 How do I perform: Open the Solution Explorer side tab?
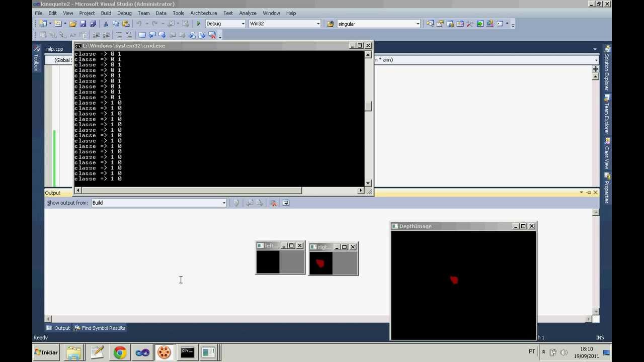(607, 68)
